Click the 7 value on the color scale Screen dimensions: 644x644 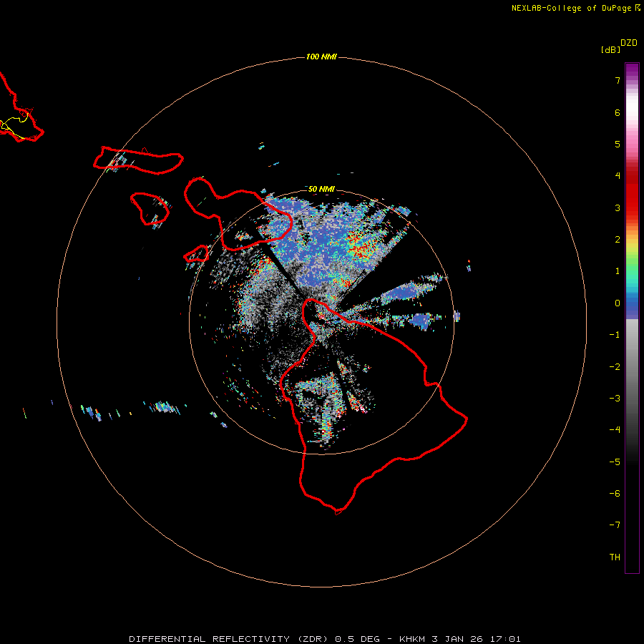tap(618, 81)
